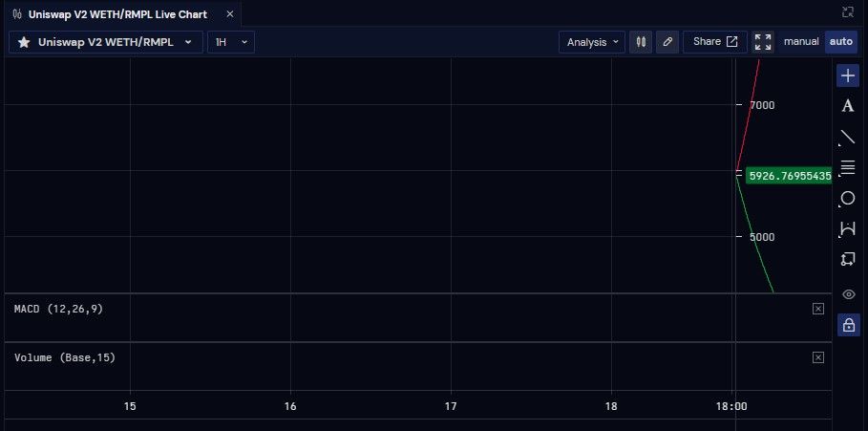The height and width of the screenshot is (431, 868).
Task: Enter fullscreen chart mode
Action: (763, 42)
